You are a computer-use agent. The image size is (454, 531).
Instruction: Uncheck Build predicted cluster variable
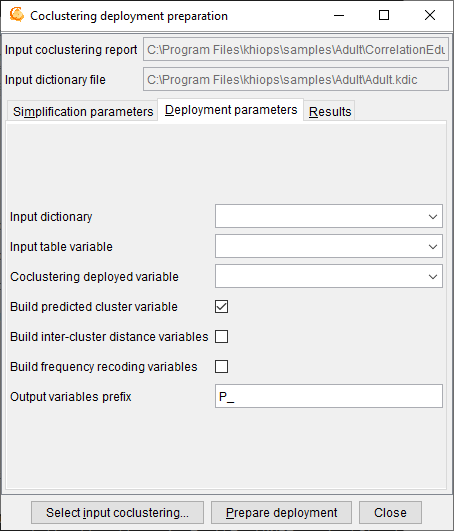pos(221,307)
